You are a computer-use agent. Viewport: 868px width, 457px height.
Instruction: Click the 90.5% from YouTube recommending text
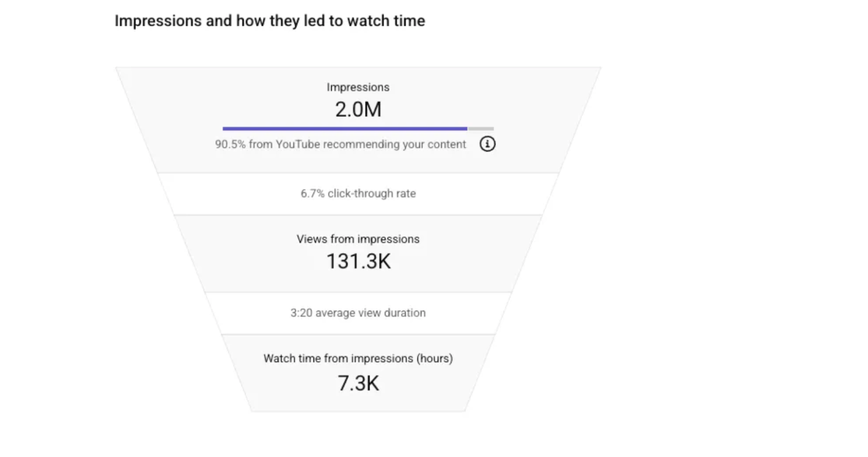click(341, 144)
